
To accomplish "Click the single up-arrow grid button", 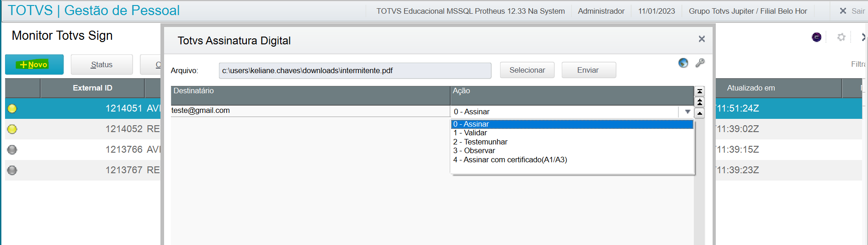I will click(699, 113).
